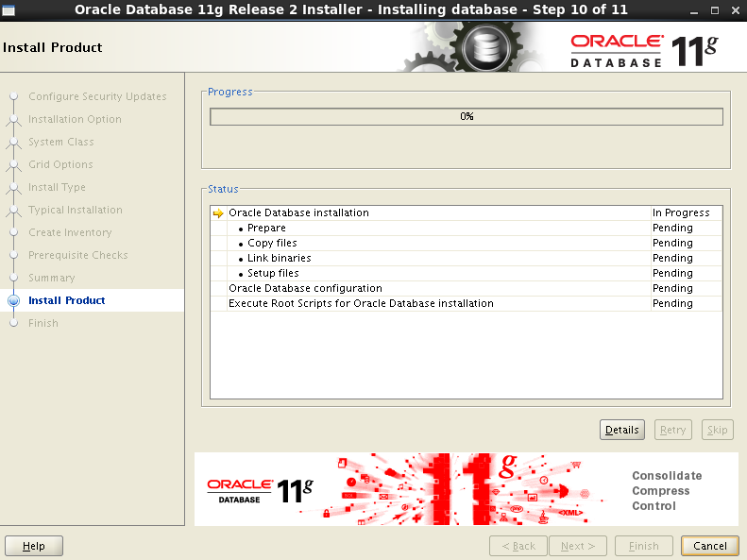
Task: Click the Next button
Action: click(578, 546)
